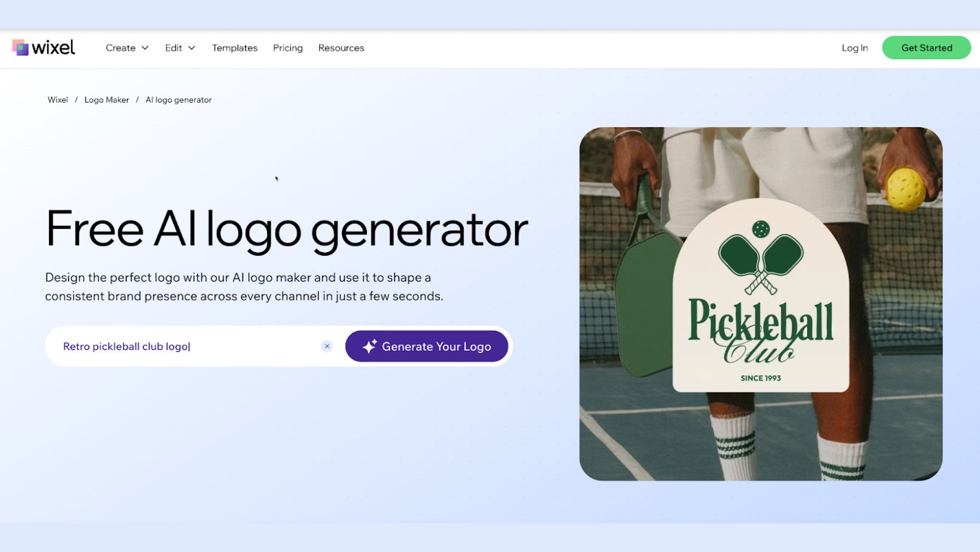Expand the Edit dropdown chevron
The image size is (980, 552).
pyautogui.click(x=192, y=48)
